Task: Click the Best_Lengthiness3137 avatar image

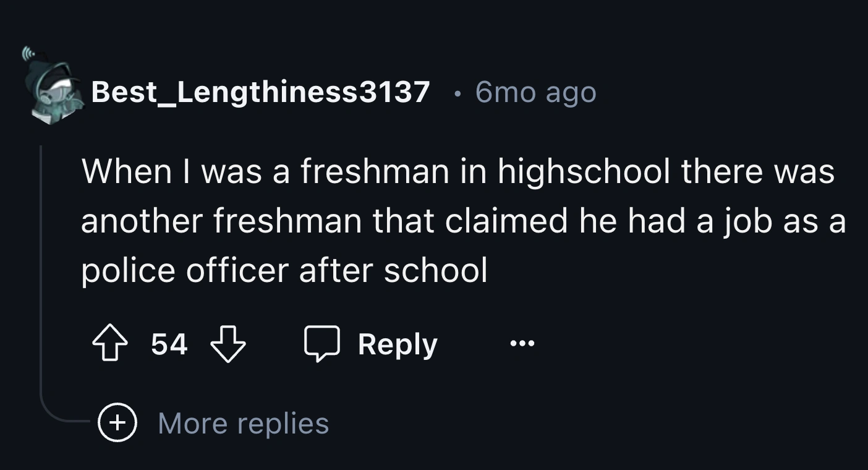Action: [x=56, y=93]
